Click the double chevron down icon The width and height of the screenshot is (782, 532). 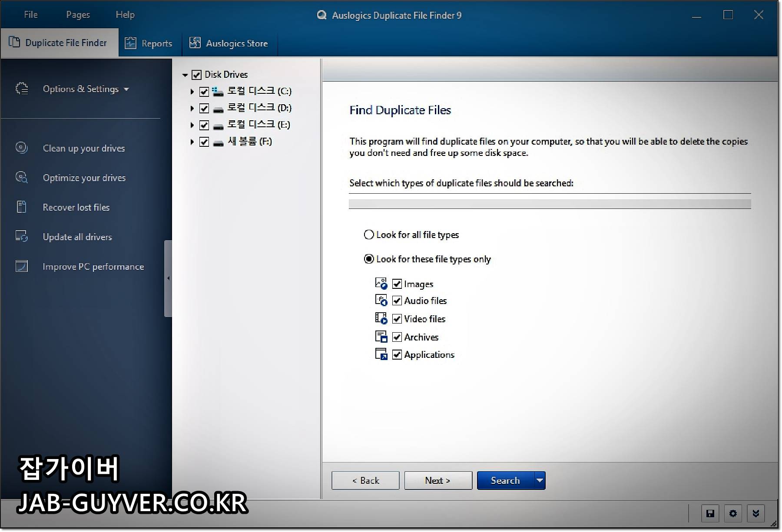756,514
